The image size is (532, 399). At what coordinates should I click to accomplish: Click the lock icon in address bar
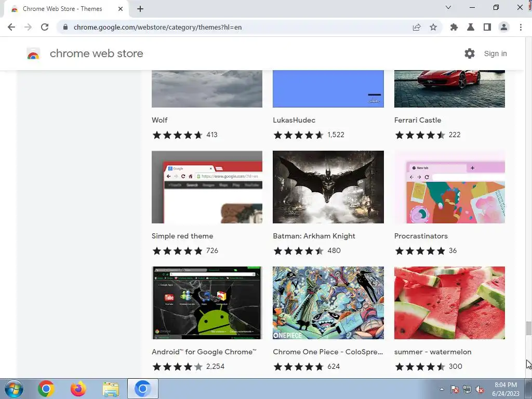65,27
